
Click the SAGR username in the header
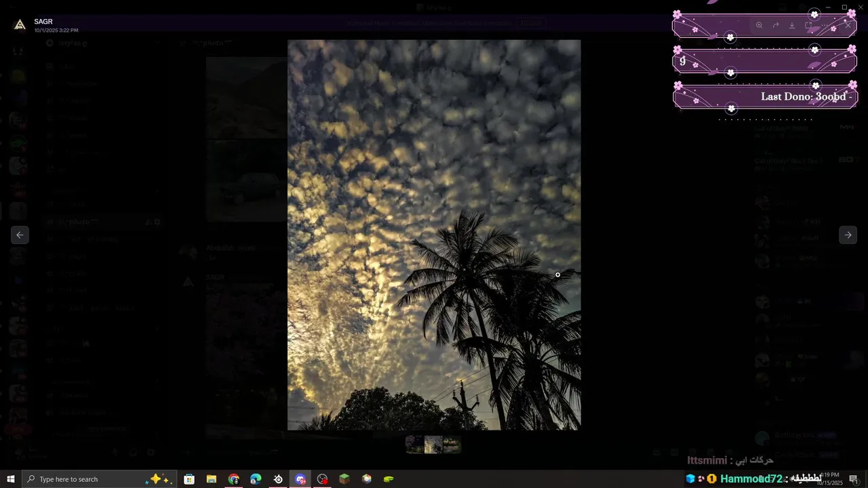(x=43, y=22)
